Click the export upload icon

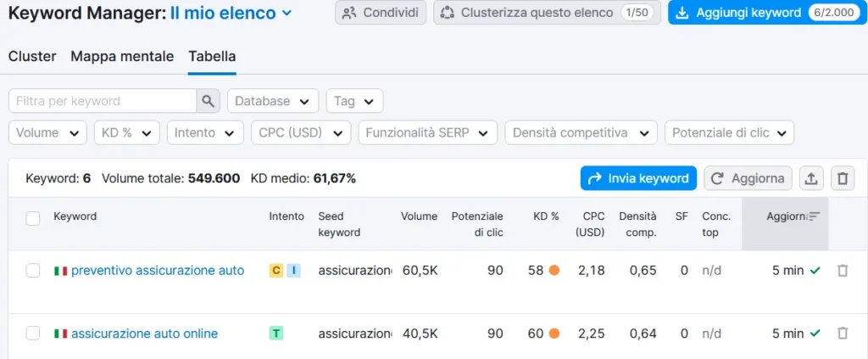pyautogui.click(x=811, y=178)
